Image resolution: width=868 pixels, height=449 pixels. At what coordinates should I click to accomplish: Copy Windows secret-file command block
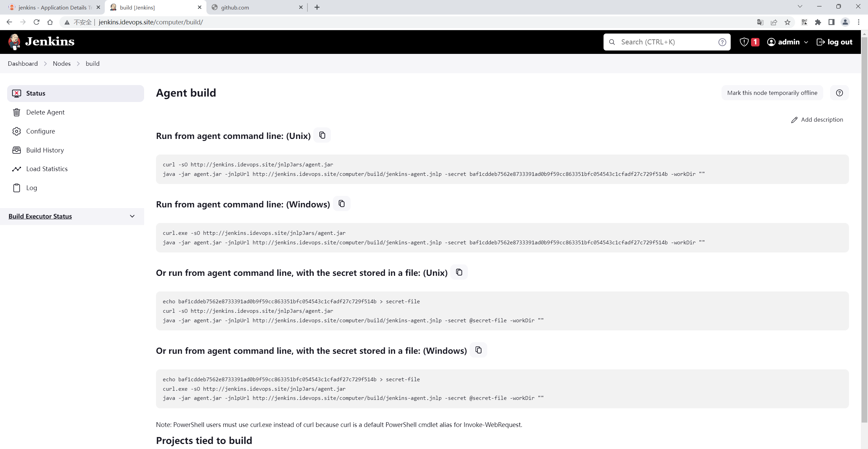[x=478, y=350]
